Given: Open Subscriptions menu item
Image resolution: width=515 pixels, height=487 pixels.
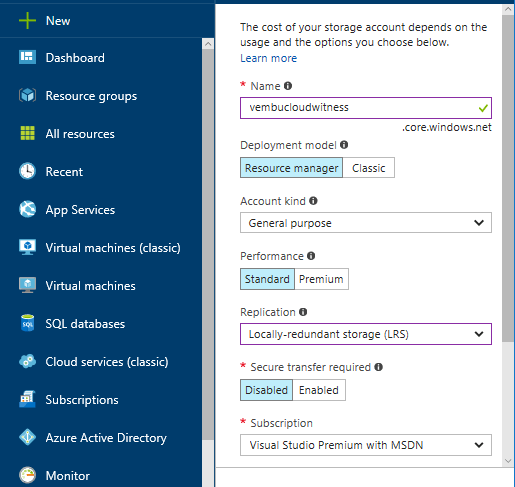Looking at the screenshot, I should coord(82,400).
